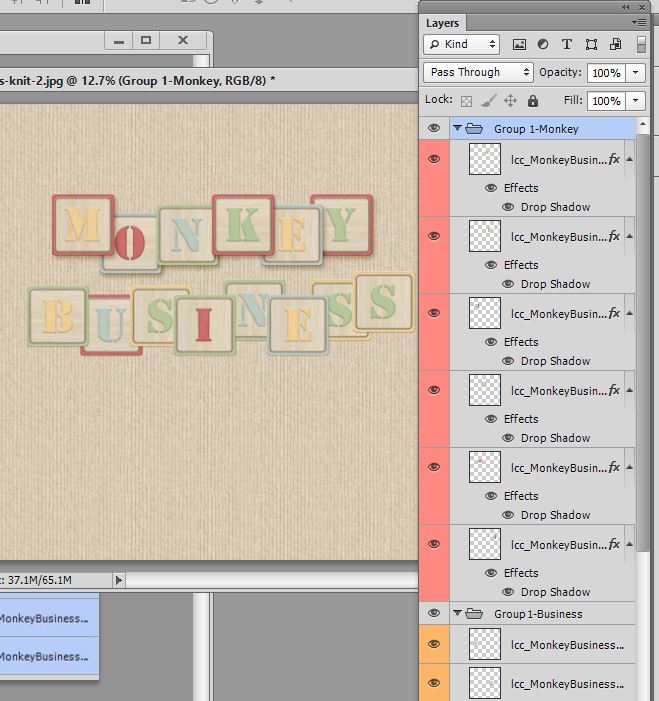Click the lock image pixels brush icon

pos(489,101)
